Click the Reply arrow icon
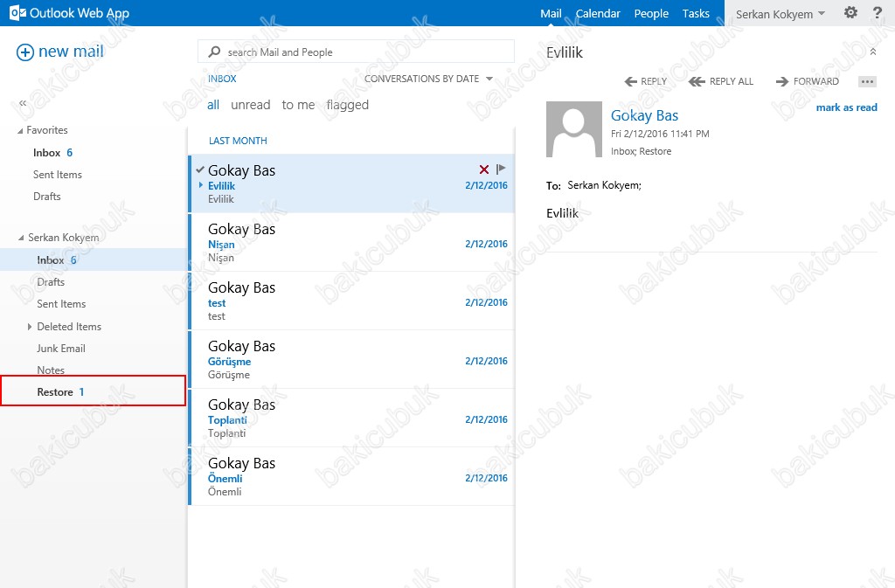The height and width of the screenshot is (588, 895). pyautogui.click(x=631, y=81)
